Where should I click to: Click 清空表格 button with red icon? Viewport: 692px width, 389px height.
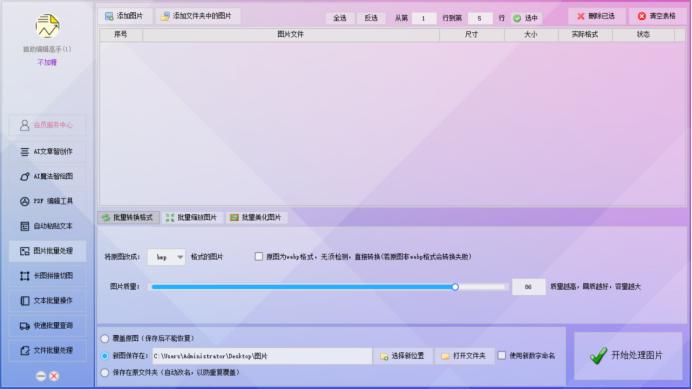pyautogui.click(x=657, y=16)
